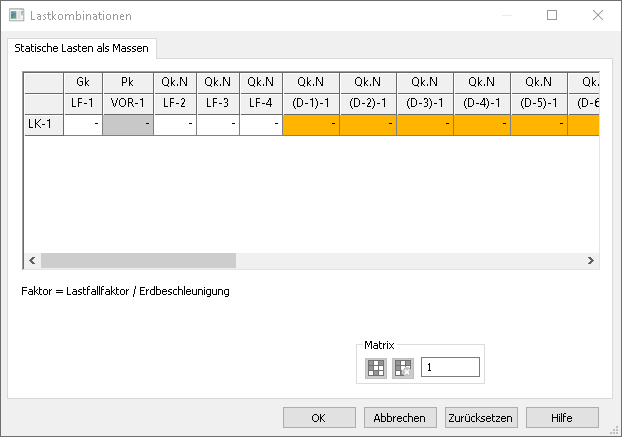
Task: Click the Zurücksetzen button
Action: [x=480, y=418]
